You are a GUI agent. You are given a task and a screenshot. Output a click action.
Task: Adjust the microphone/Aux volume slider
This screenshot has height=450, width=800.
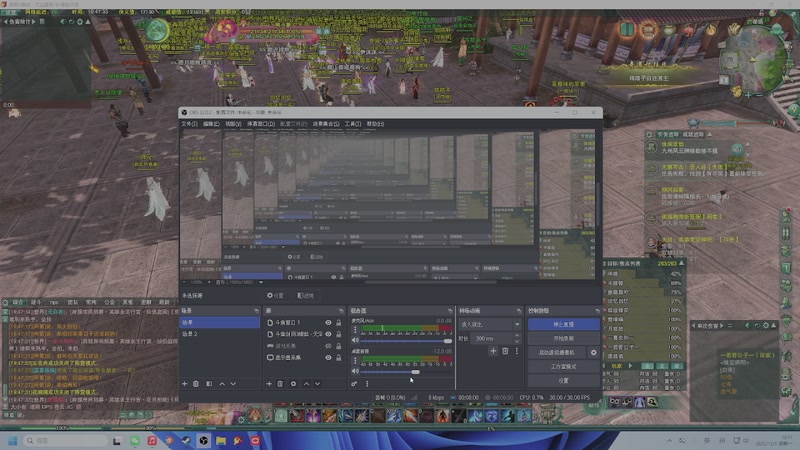click(406, 341)
